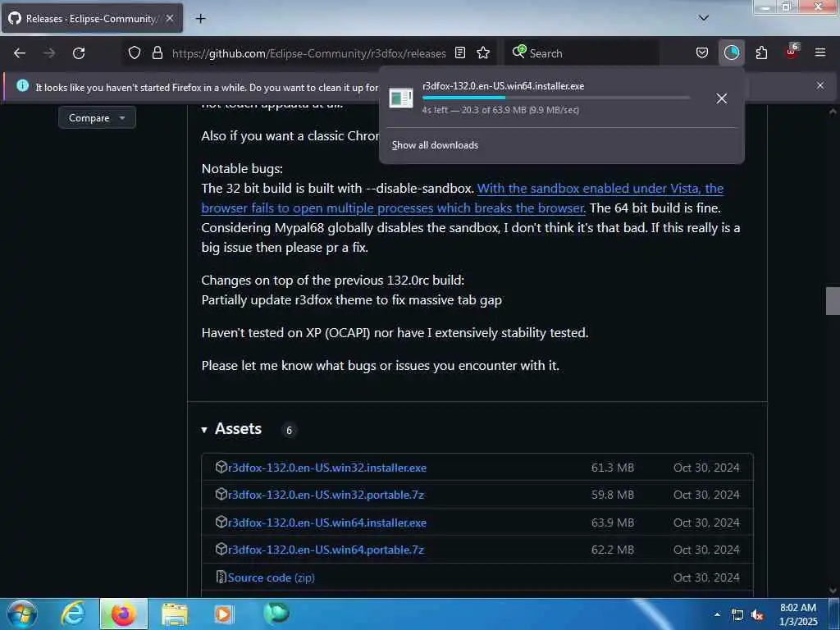Open the list all tabs chevron
Screen dimensions: 840x630
pos(704,18)
